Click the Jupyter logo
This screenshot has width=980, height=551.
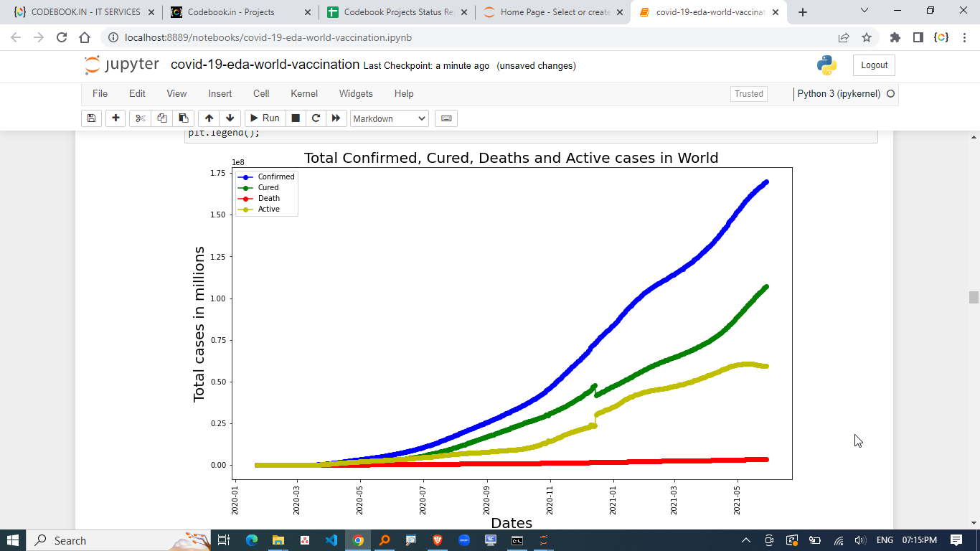121,65
